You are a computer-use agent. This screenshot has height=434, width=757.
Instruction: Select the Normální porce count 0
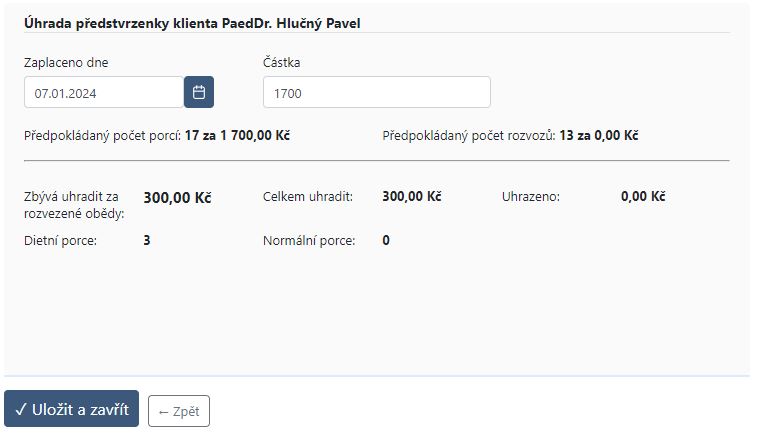coord(386,240)
